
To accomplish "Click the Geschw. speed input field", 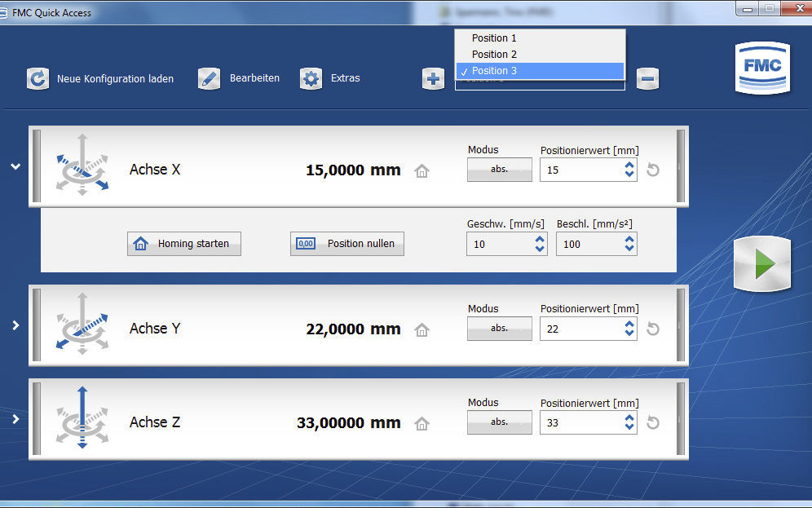I will [x=498, y=245].
